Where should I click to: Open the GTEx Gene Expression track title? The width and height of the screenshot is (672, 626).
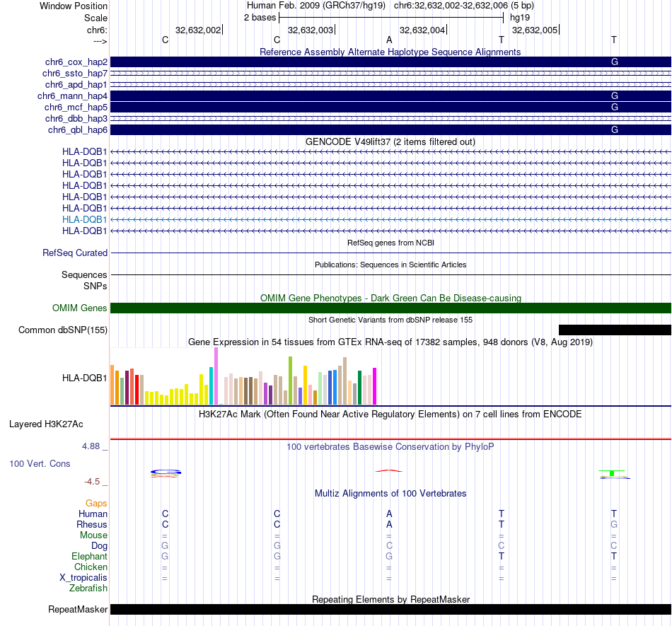(x=390, y=342)
